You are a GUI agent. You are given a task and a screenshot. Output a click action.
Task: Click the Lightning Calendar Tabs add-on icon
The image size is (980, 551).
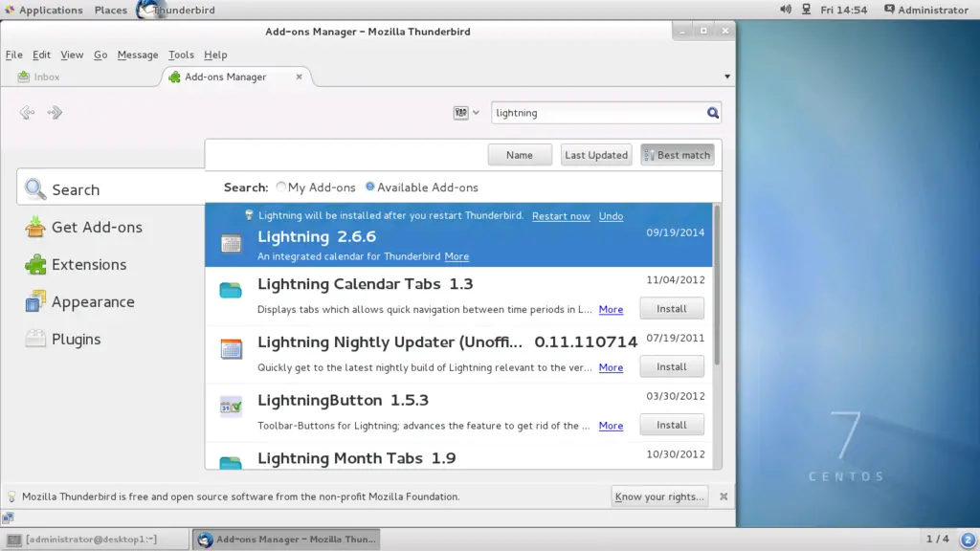point(231,290)
